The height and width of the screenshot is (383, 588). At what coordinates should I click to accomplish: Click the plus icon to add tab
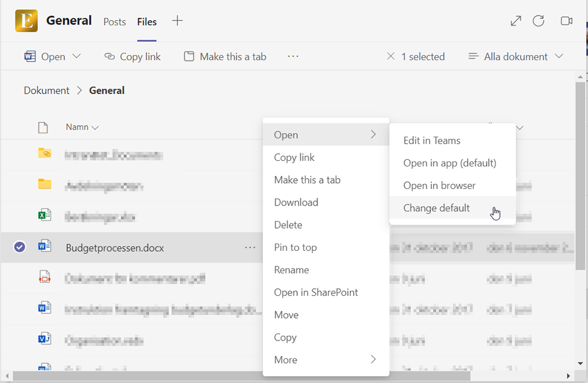point(177,21)
